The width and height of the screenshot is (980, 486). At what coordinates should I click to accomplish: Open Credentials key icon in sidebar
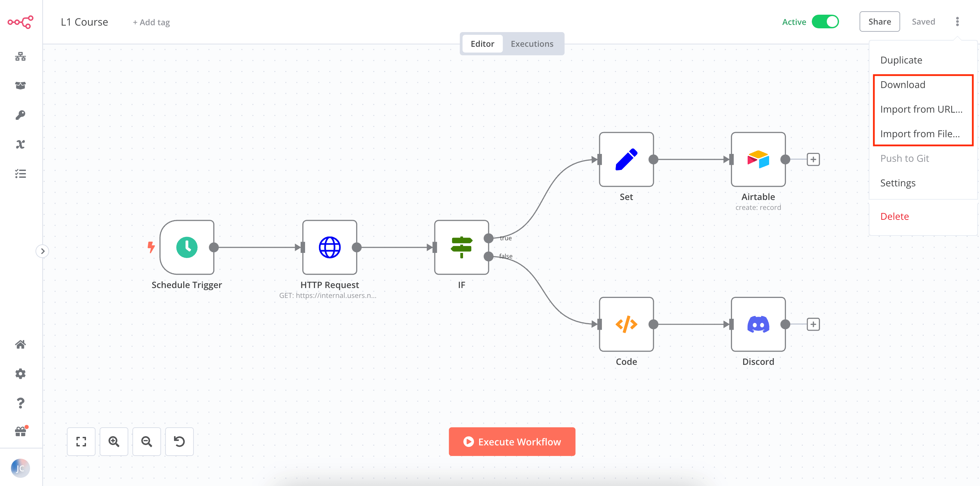click(x=20, y=115)
